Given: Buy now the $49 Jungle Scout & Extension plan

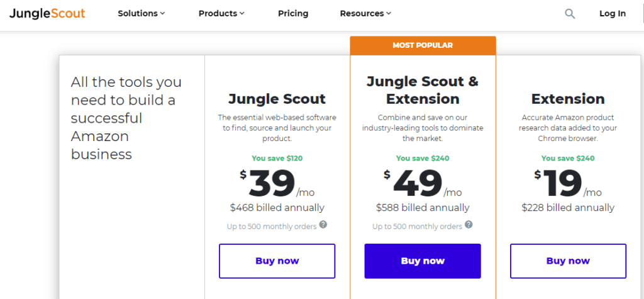Looking at the screenshot, I should (423, 261).
